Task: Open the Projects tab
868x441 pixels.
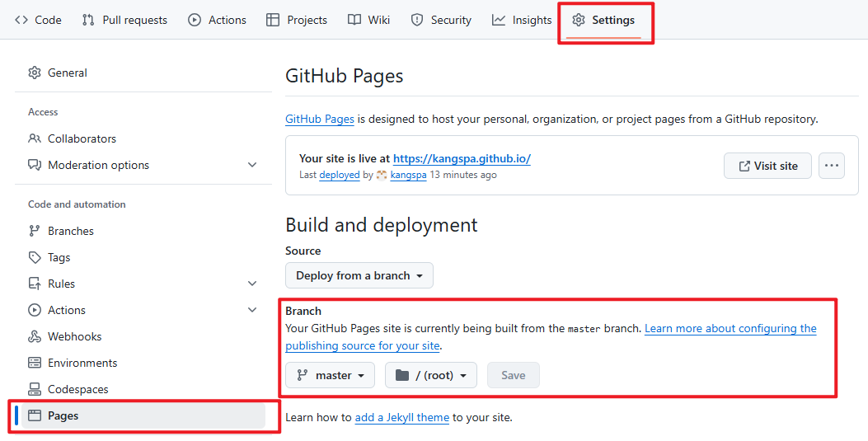Action: pos(297,20)
